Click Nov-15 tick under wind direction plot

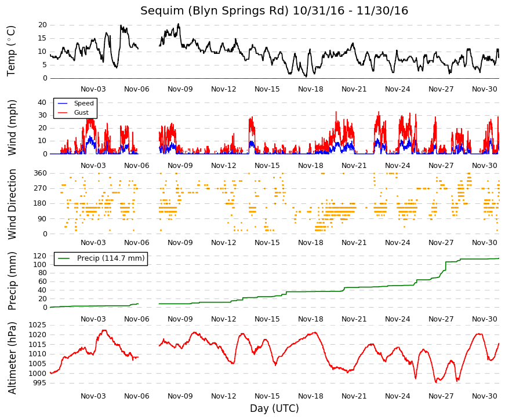[x=267, y=243]
